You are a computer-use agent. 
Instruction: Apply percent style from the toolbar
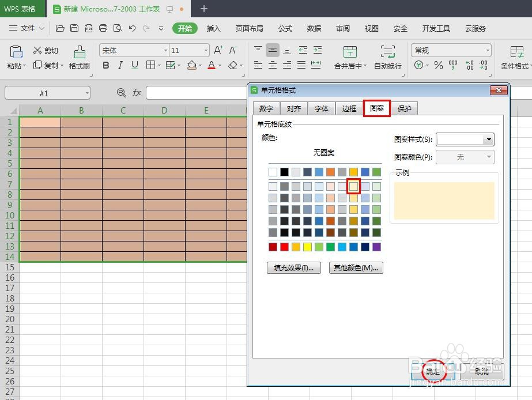point(438,66)
